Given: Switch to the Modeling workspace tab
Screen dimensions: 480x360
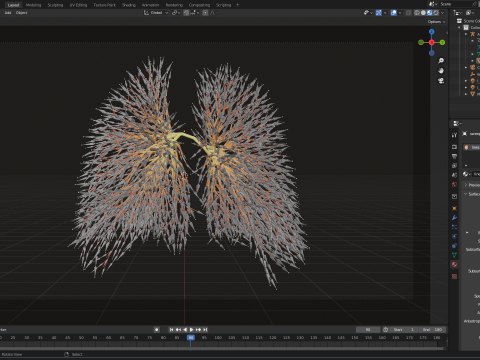Looking at the screenshot, I should pyautogui.click(x=33, y=5).
